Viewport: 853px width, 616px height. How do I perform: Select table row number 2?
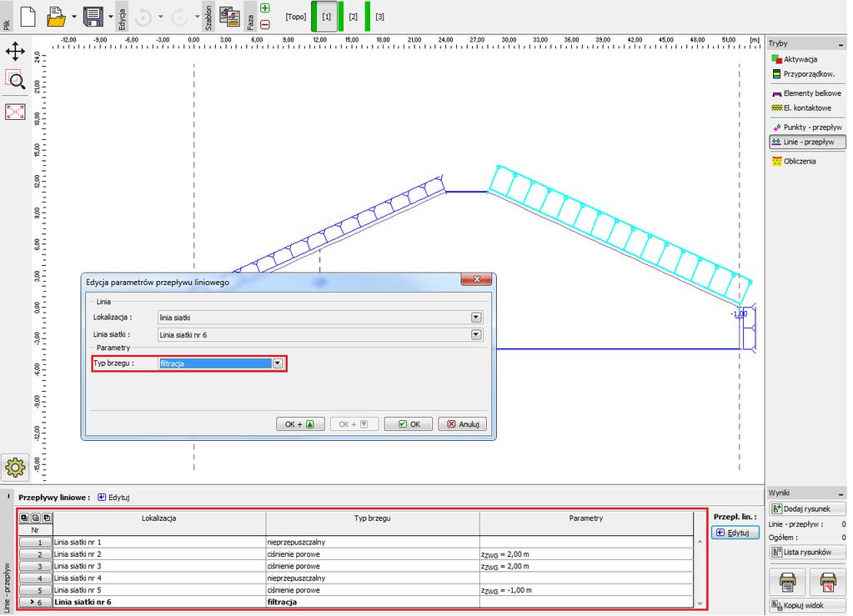(x=35, y=554)
